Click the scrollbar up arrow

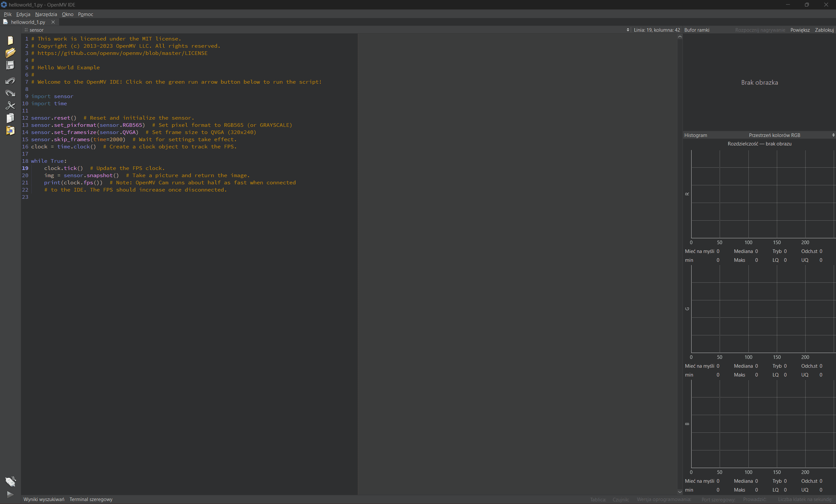pyautogui.click(x=679, y=37)
